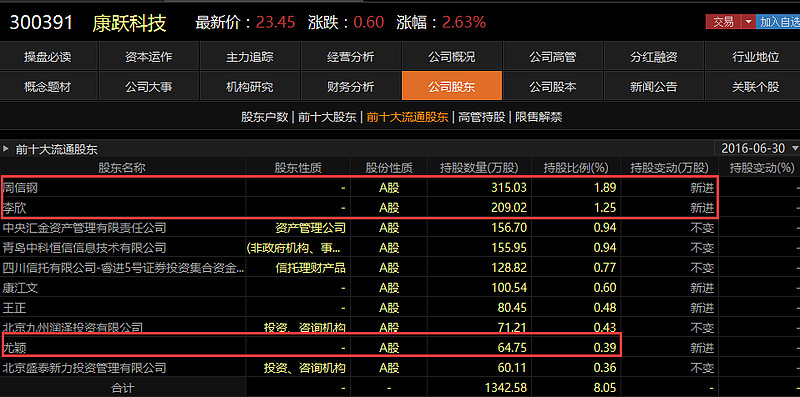800x397 pixels.
Task: Select the 财务分析 tab
Action: [x=351, y=86]
